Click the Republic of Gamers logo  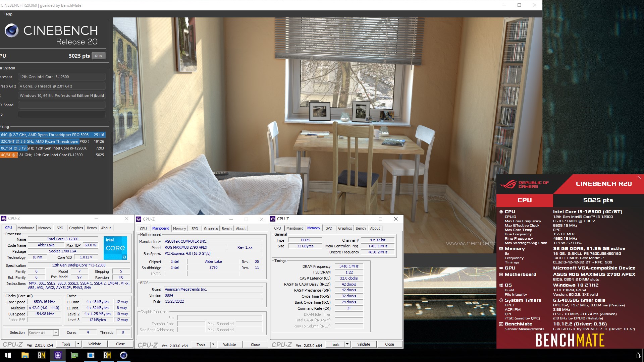click(525, 184)
